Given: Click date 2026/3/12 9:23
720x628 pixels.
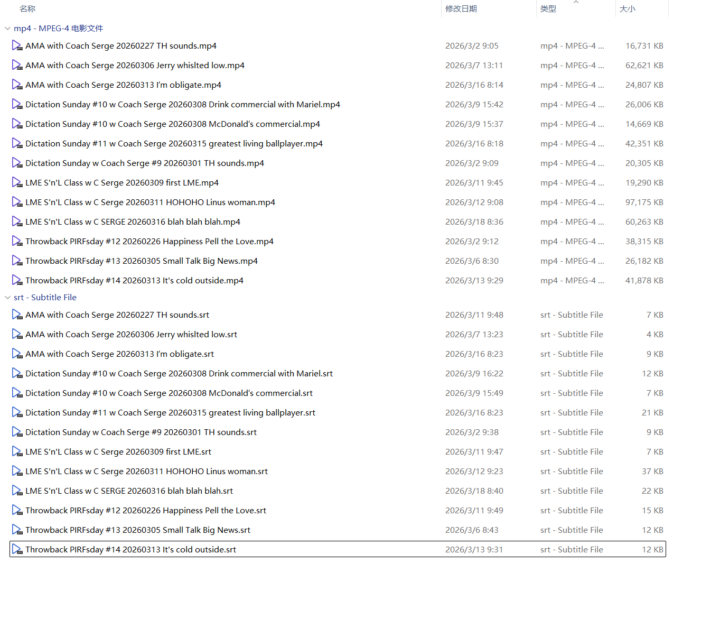Looking at the screenshot, I should pyautogui.click(x=474, y=471).
